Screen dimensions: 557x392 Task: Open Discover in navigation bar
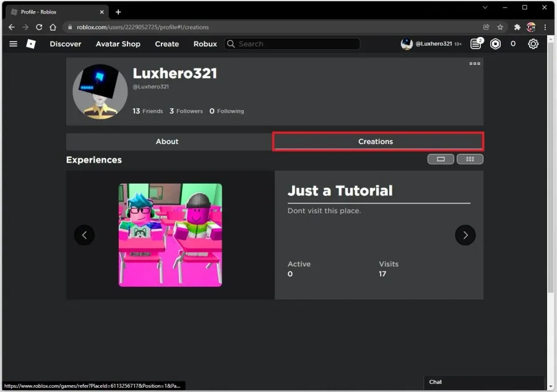point(66,44)
